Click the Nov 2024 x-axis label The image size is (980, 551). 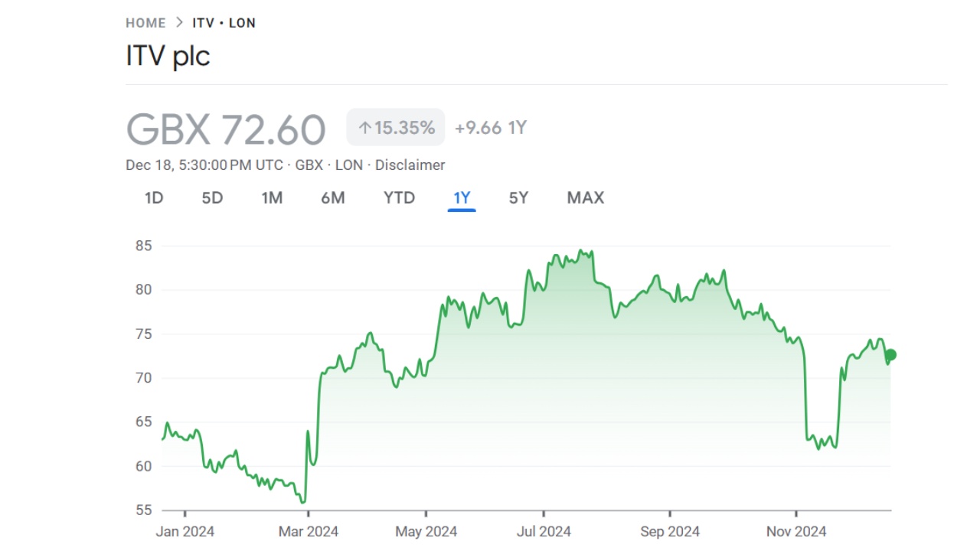tap(797, 531)
